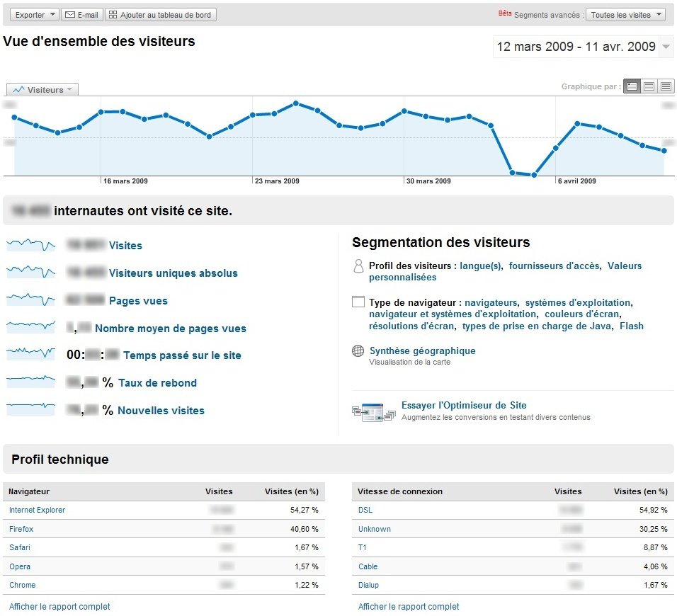Open the Visiteurs graph metric tab
The height and width of the screenshot is (616, 677).
(42, 90)
